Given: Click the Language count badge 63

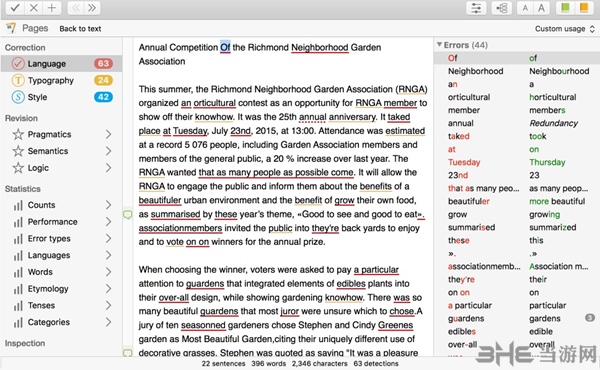Looking at the screenshot, I should click(x=103, y=64).
